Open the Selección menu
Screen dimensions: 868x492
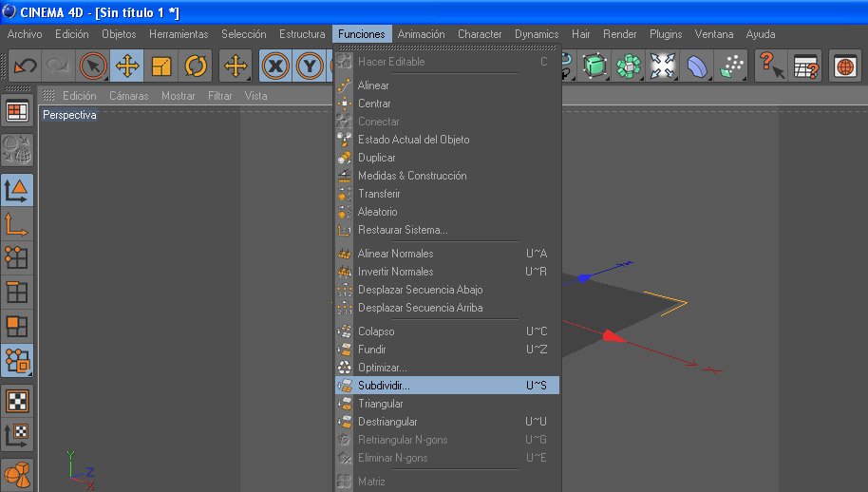(x=243, y=34)
